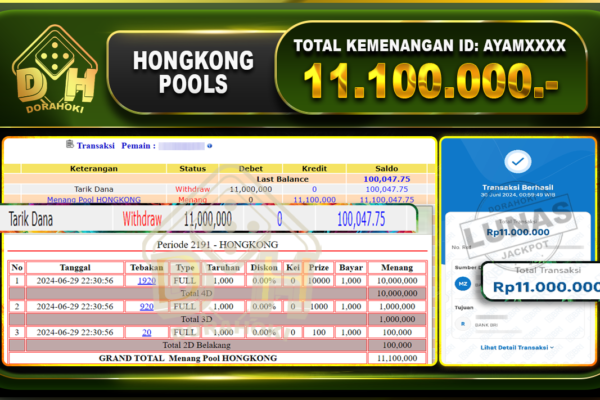Viewport: 600px width, 400px height.
Task: Click the Menang column header
Action: click(x=397, y=268)
